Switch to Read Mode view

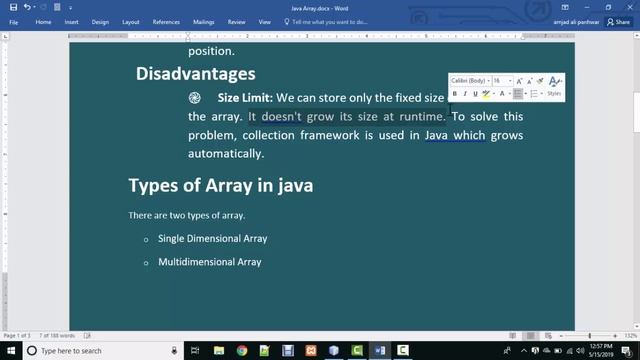click(x=512, y=336)
